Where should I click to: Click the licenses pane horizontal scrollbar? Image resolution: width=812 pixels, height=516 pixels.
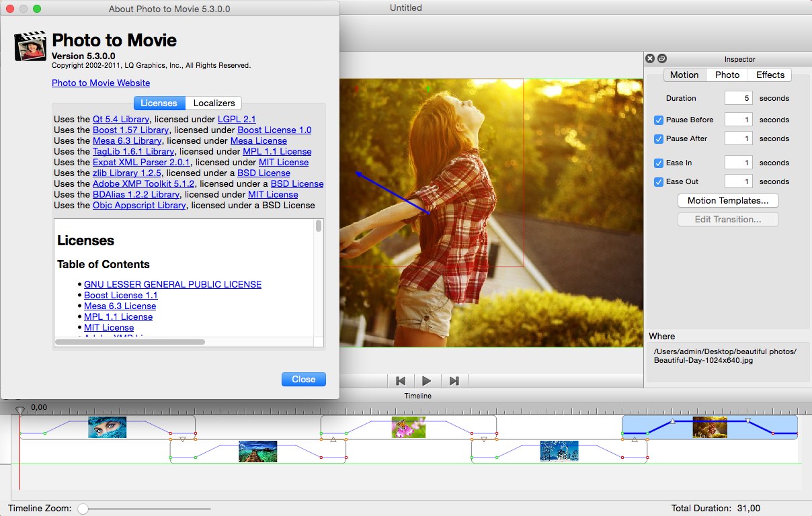tap(130, 342)
